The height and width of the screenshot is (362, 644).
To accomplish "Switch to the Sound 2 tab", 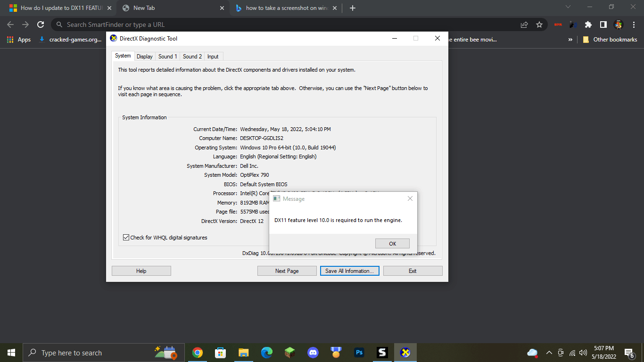I will pyautogui.click(x=192, y=57).
